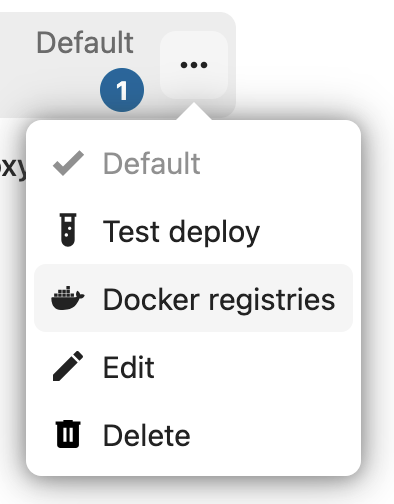The height and width of the screenshot is (504, 394).
Task: Select Edit in the context menu
Action: (193, 367)
